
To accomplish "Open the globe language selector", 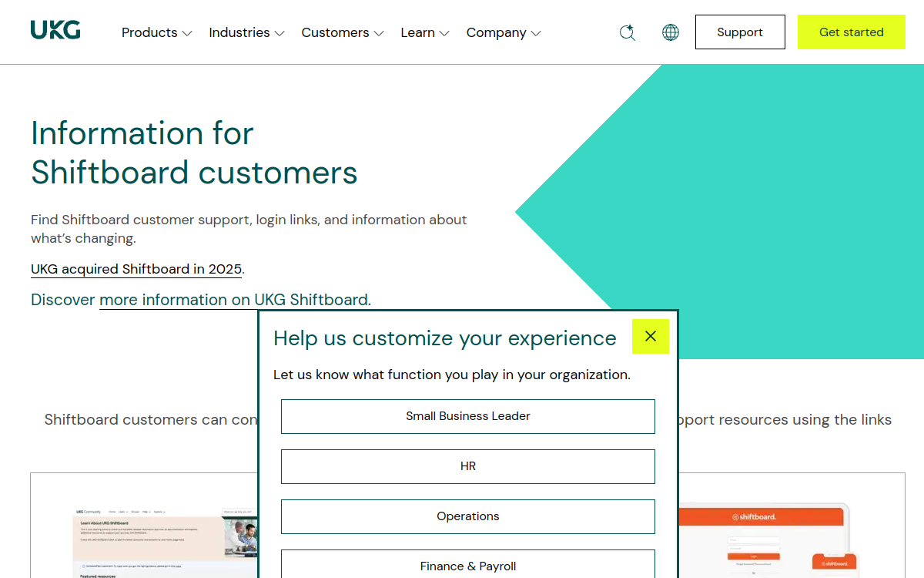I will pyautogui.click(x=671, y=32).
